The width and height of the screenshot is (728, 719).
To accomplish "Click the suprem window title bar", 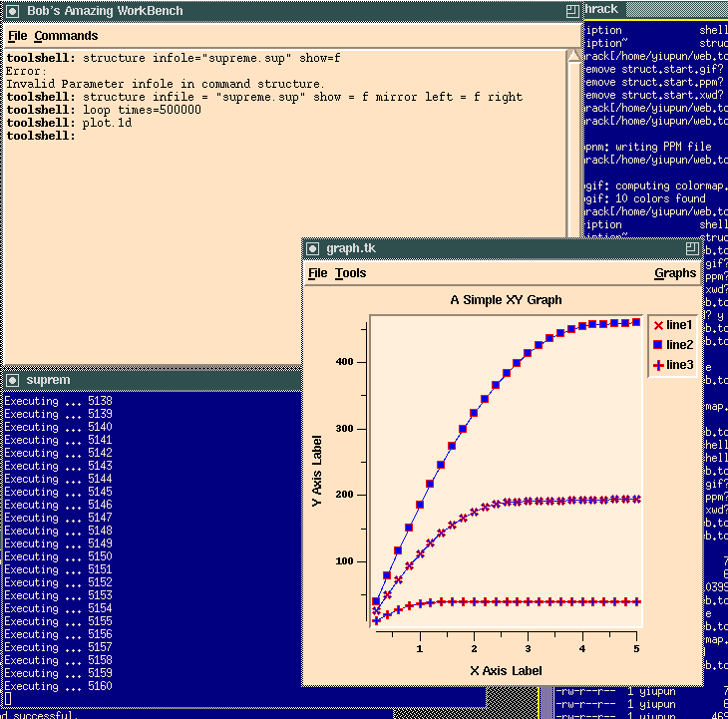I will point(150,380).
